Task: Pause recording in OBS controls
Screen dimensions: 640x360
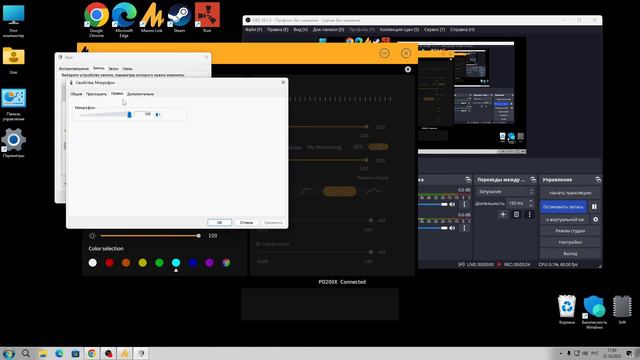Action: tap(594, 207)
